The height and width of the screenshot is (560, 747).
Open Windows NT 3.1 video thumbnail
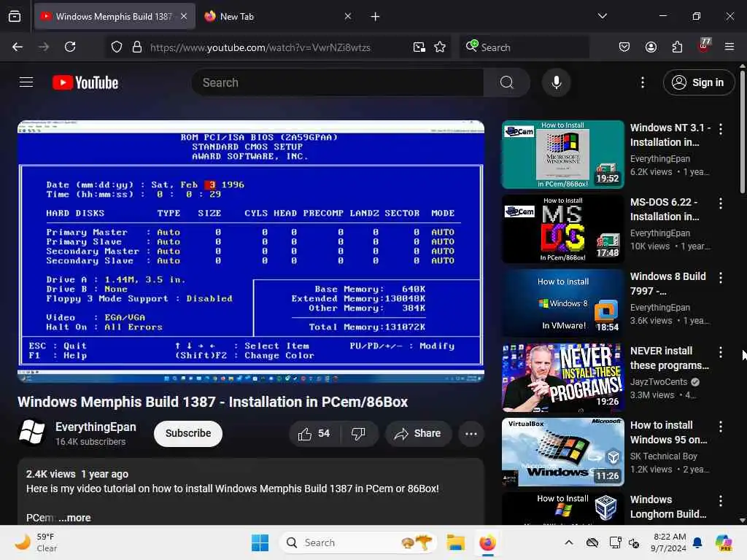pos(562,155)
